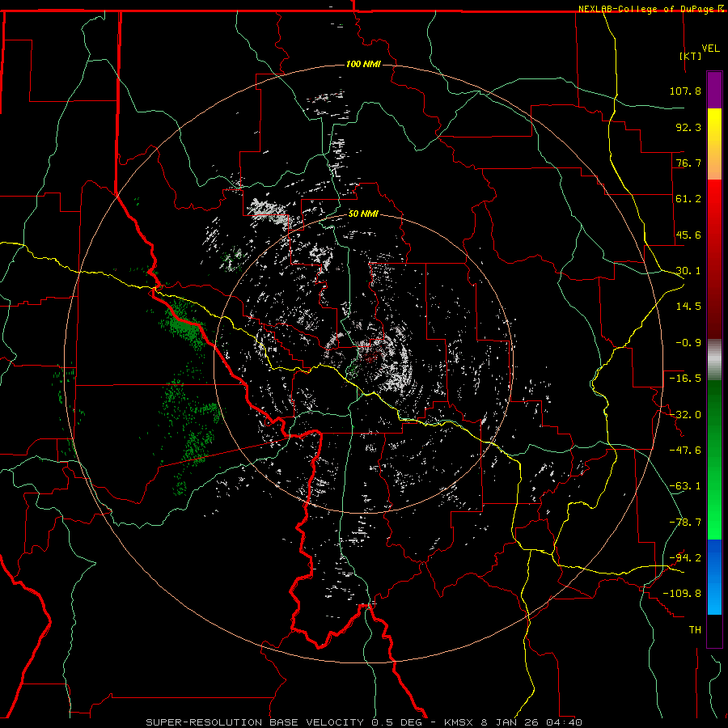
Task: Click the blue segment of the color bar
Action: click(714, 577)
